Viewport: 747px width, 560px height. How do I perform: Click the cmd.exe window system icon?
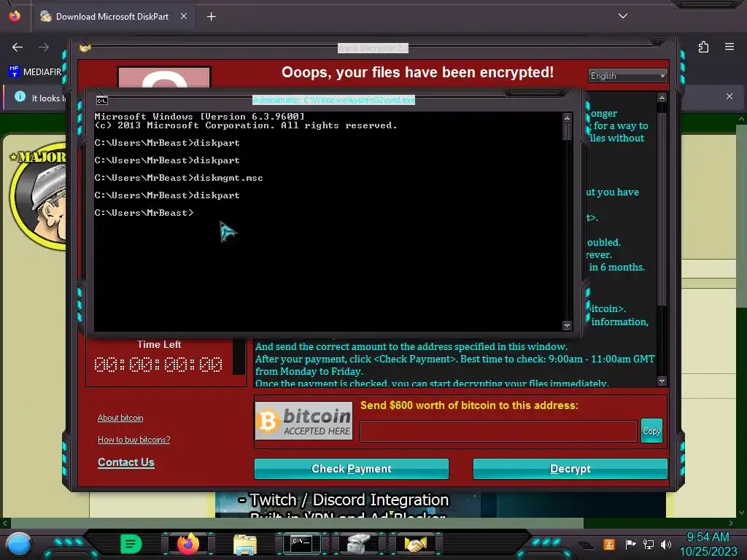(x=102, y=101)
